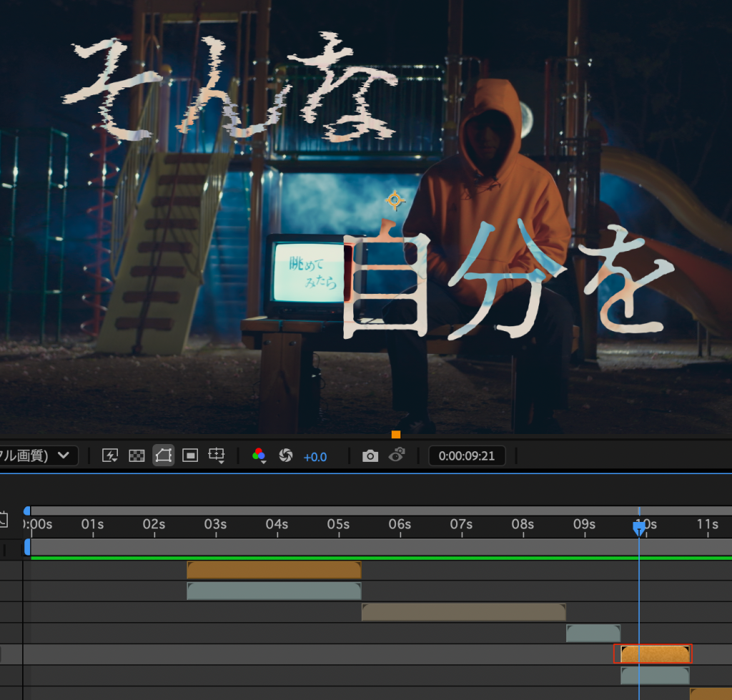Toggle the transparency grid checkerboard
The width and height of the screenshot is (732, 700).
click(137, 456)
